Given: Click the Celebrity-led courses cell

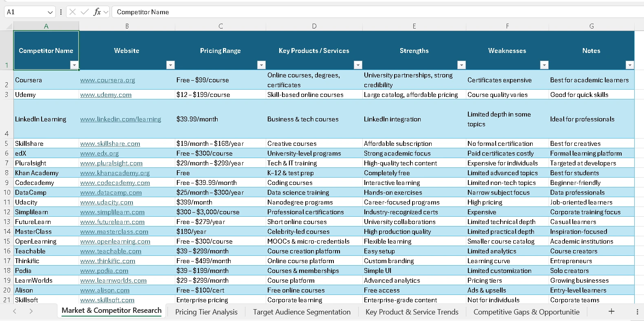Looking at the screenshot, I should [x=314, y=231].
